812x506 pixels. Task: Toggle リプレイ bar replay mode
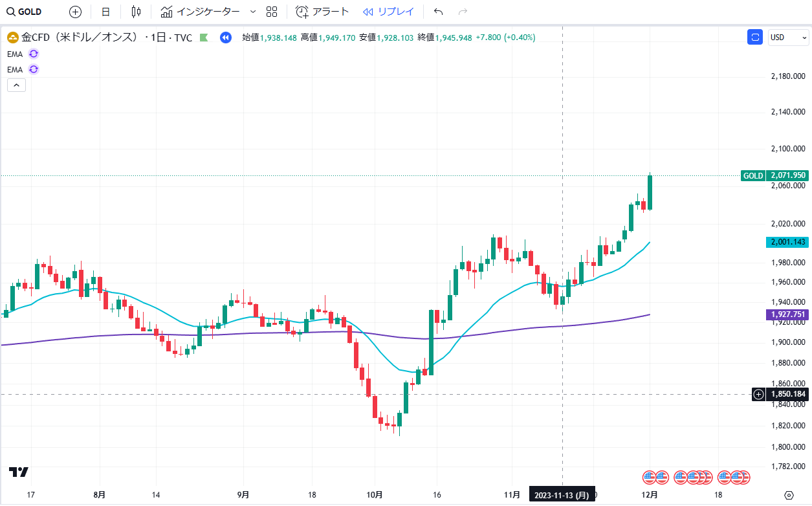(x=387, y=12)
